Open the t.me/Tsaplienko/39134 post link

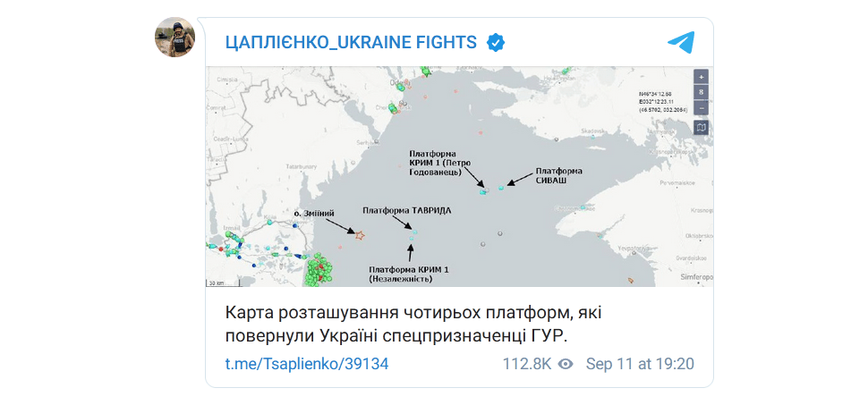click(x=306, y=365)
